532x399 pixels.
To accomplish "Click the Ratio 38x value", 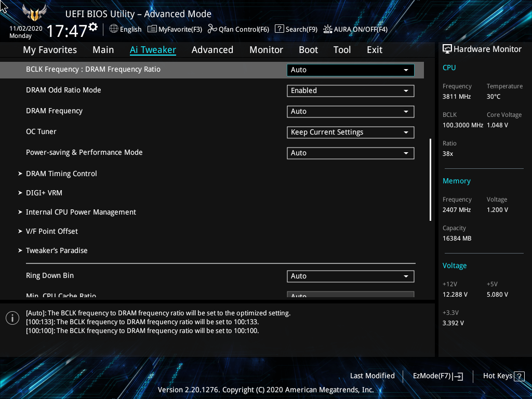I will [447, 154].
